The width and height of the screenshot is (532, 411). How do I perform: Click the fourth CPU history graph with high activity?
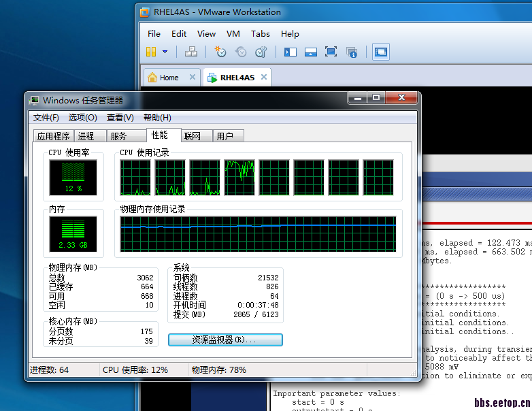tap(239, 178)
